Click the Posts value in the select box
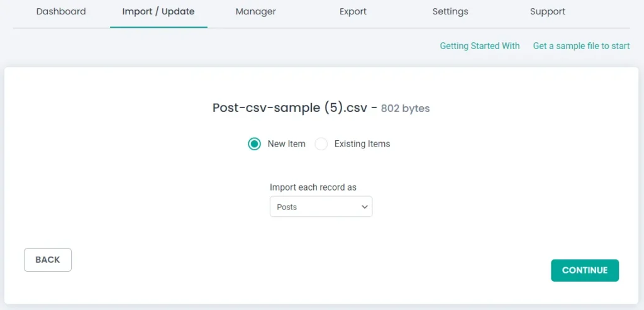 tap(287, 207)
